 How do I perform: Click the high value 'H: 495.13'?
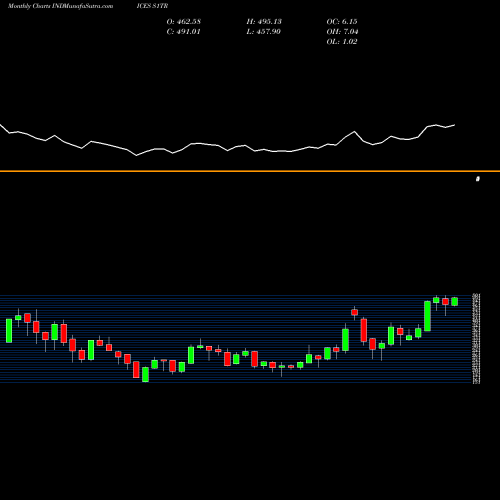click(x=264, y=21)
